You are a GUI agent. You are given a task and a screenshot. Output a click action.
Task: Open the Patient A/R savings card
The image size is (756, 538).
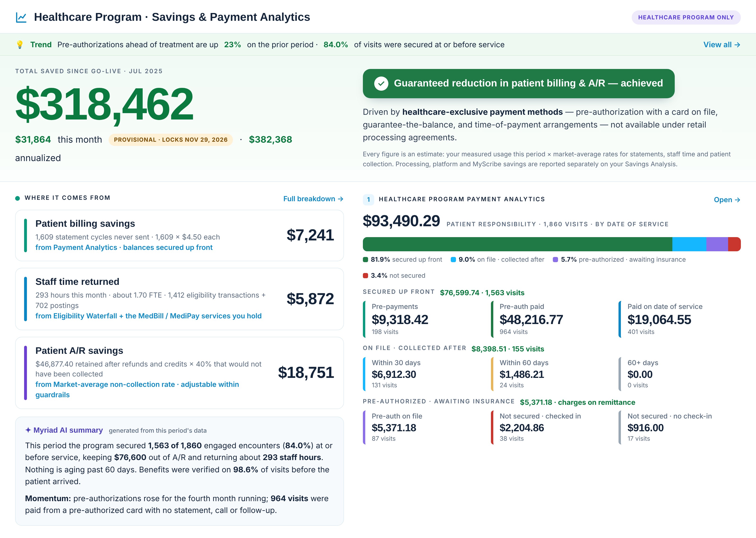[x=179, y=373]
